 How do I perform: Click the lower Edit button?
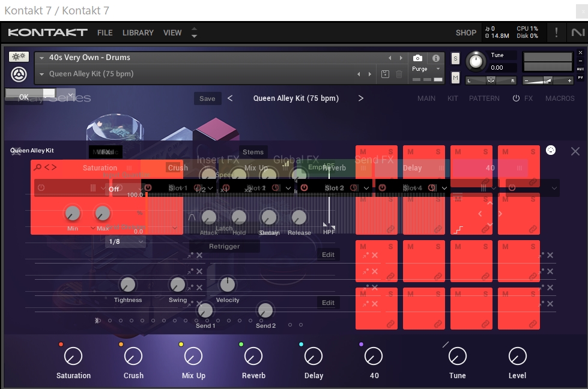coord(328,303)
